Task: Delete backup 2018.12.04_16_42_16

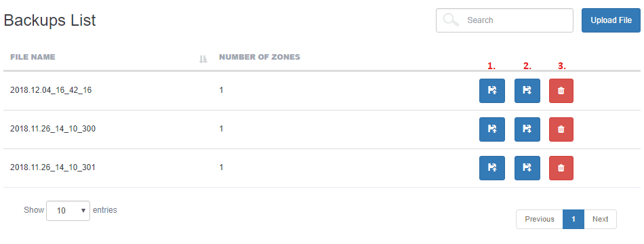Action: (x=561, y=91)
